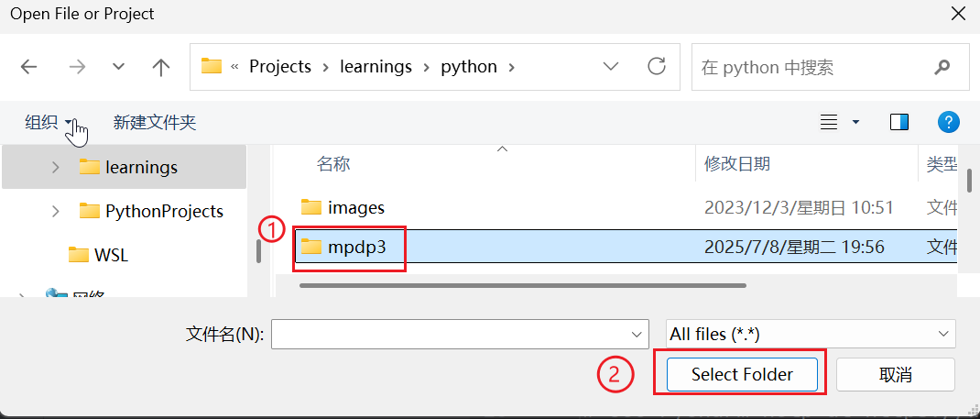Click the address bar folder icon

tap(212, 66)
